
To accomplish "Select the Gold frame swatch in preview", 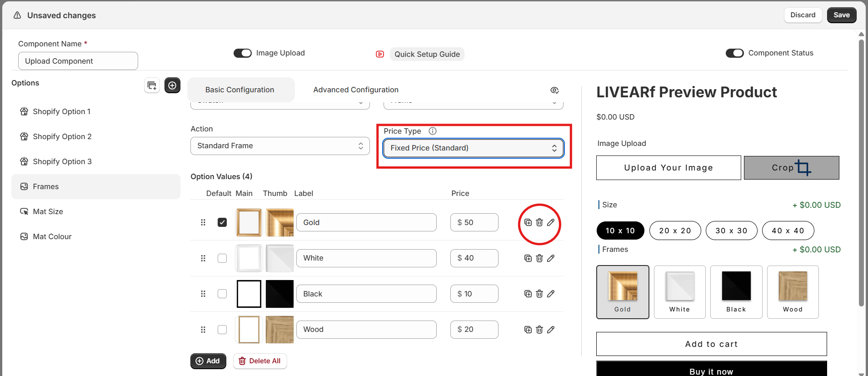I will point(623,292).
